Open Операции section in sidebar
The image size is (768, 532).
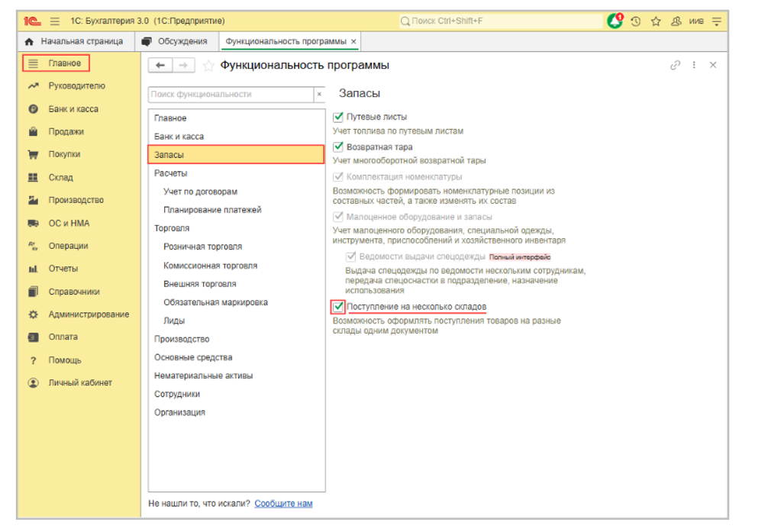tap(68, 246)
